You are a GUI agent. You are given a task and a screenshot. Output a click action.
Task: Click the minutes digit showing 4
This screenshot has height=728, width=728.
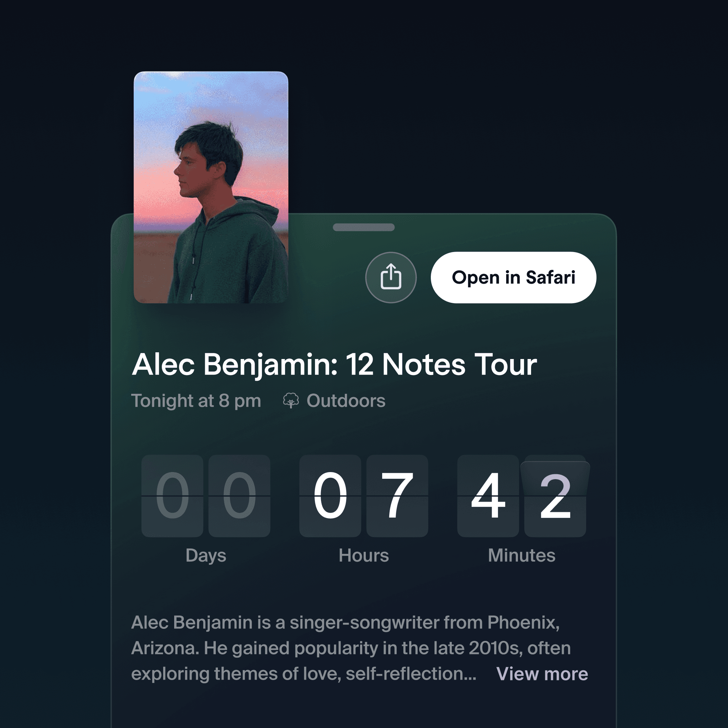pos(488,496)
